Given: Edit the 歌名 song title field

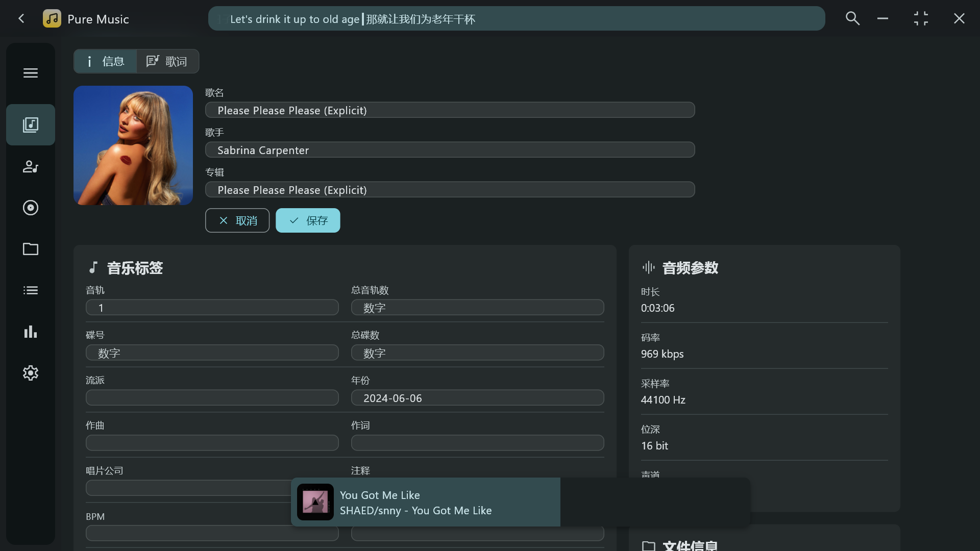Looking at the screenshot, I should (450, 110).
